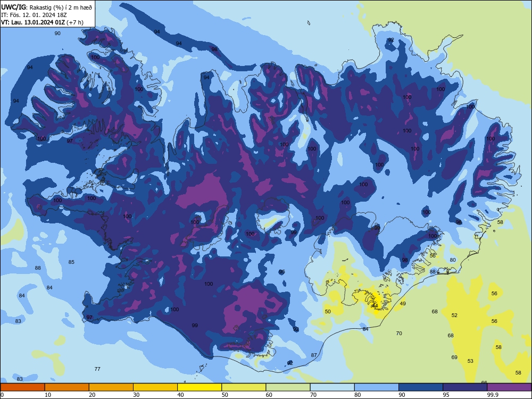532x399 pixels.
Task: Click the '69' humidity value on the map
Action: pos(454,358)
